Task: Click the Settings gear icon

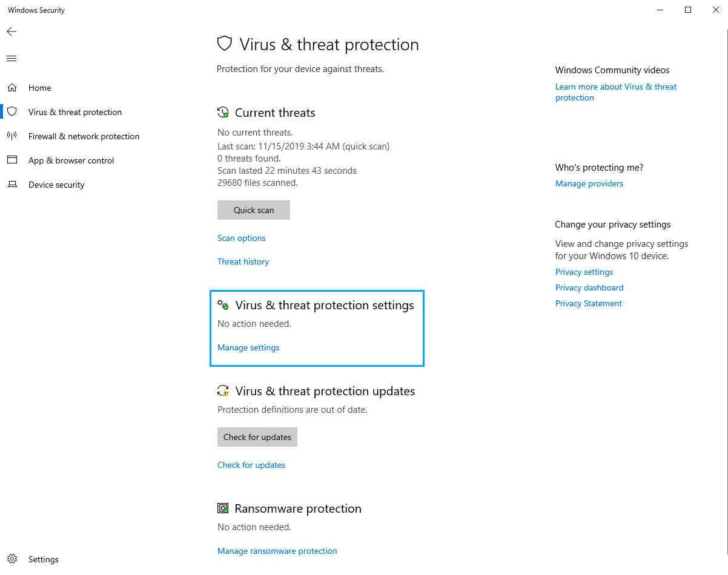Action: point(12,559)
